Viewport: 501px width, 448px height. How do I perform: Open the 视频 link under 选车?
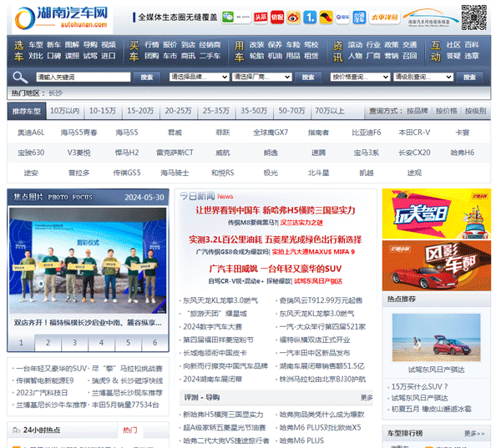(x=109, y=45)
